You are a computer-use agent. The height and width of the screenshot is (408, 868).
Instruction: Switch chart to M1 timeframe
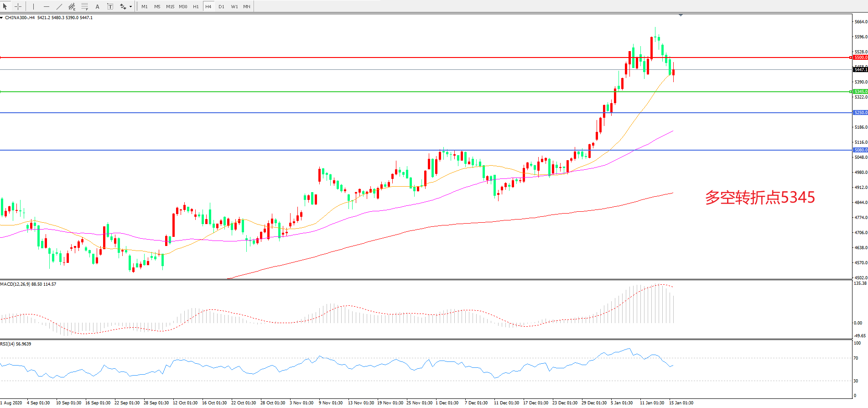click(144, 6)
